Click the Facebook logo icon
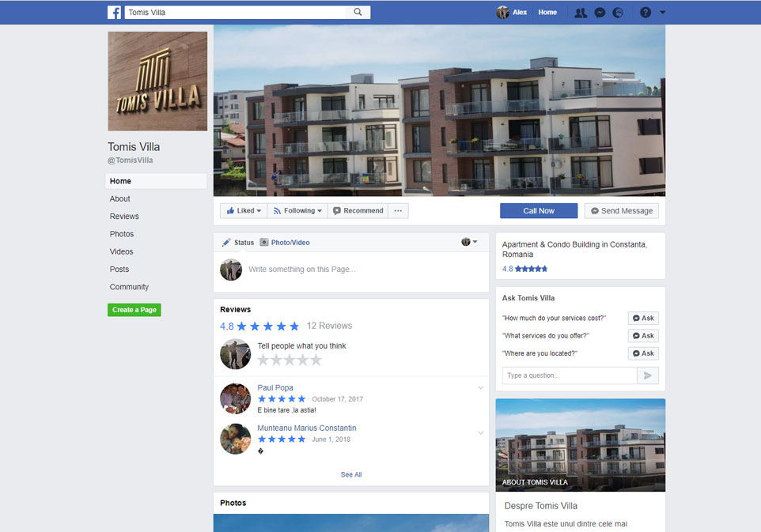 click(x=115, y=13)
